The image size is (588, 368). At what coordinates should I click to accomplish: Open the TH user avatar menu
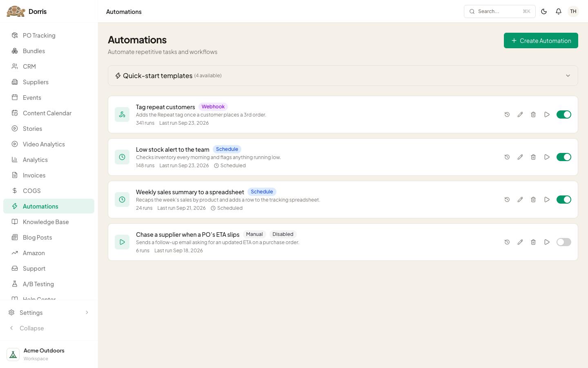click(573, 11)
